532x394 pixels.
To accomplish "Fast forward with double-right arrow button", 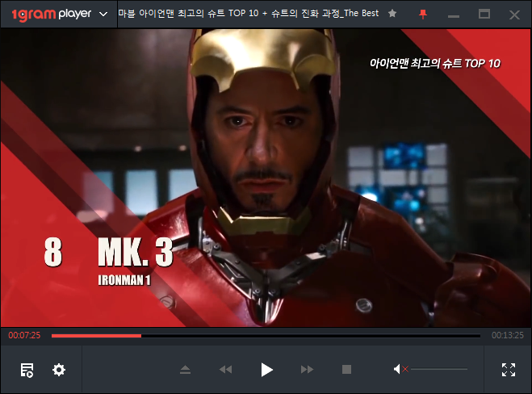I will coord(307,369).
